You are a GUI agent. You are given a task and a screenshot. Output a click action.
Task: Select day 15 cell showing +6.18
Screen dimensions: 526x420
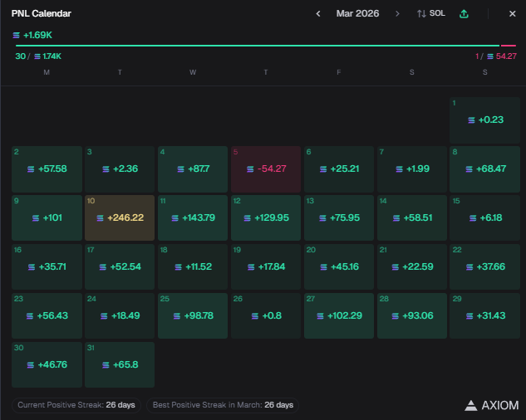[x=484, y=218]
